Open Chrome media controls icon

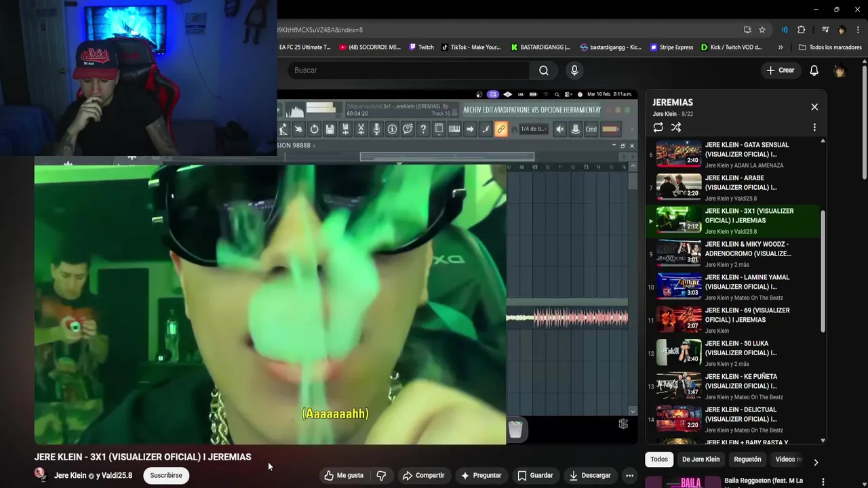tap(825, 30)
